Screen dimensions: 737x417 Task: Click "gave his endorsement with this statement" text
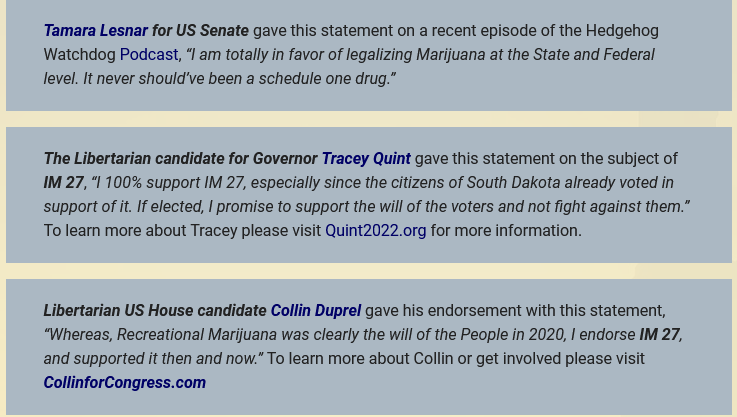[514, 311]
